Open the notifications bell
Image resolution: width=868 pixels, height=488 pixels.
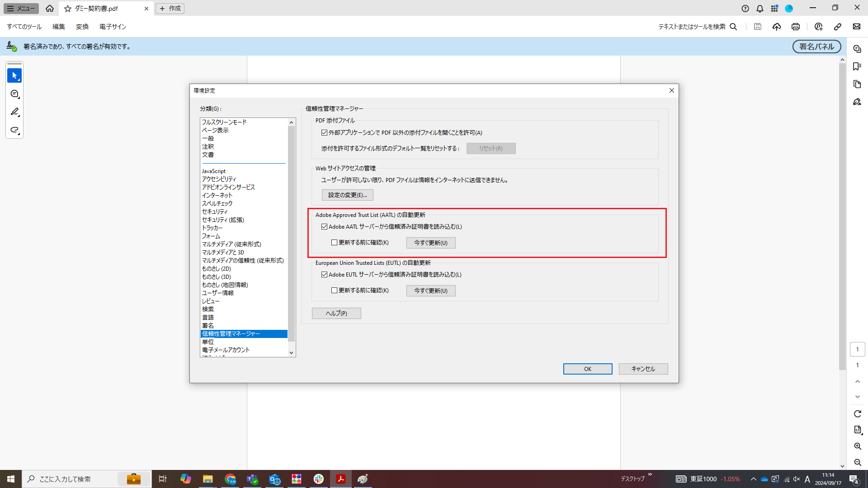[760, 9]
